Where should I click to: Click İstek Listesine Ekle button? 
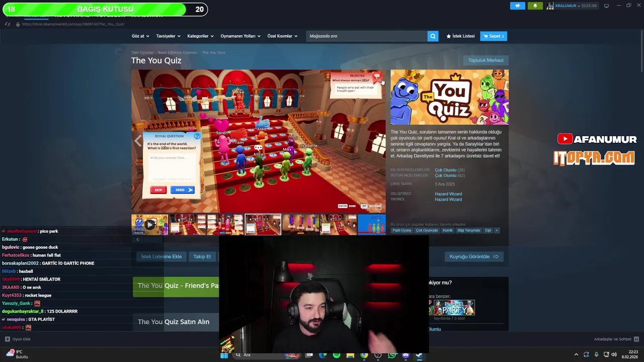[x=161, y=256]
